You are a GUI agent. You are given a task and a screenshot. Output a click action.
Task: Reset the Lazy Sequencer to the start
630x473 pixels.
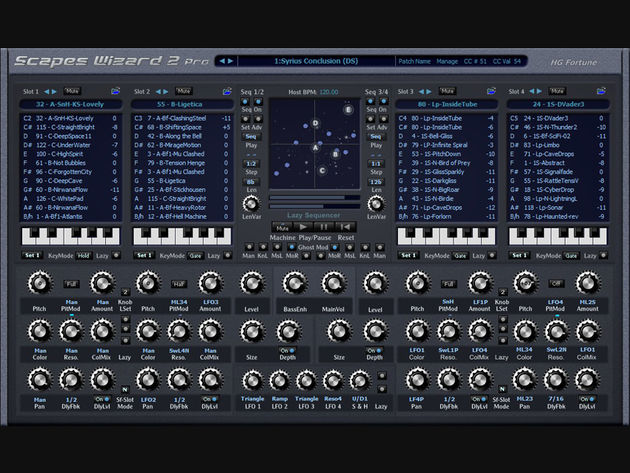pos(345,227)
